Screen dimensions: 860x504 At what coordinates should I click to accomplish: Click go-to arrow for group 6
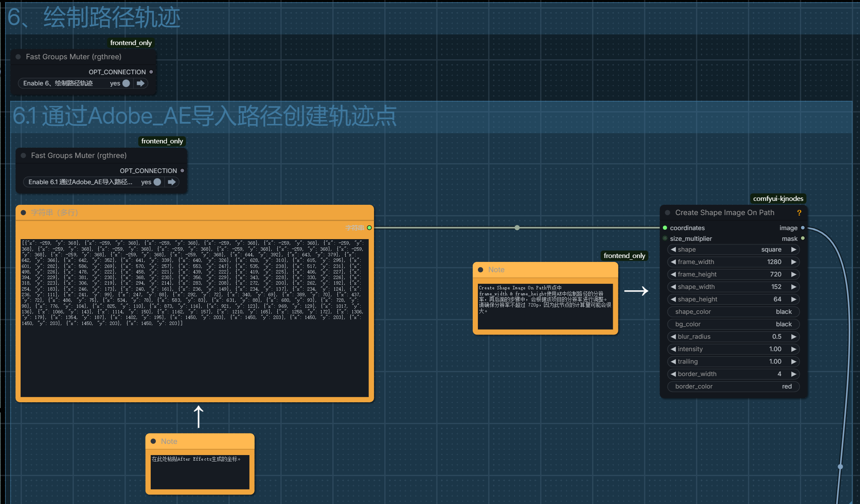coord(140,83)
